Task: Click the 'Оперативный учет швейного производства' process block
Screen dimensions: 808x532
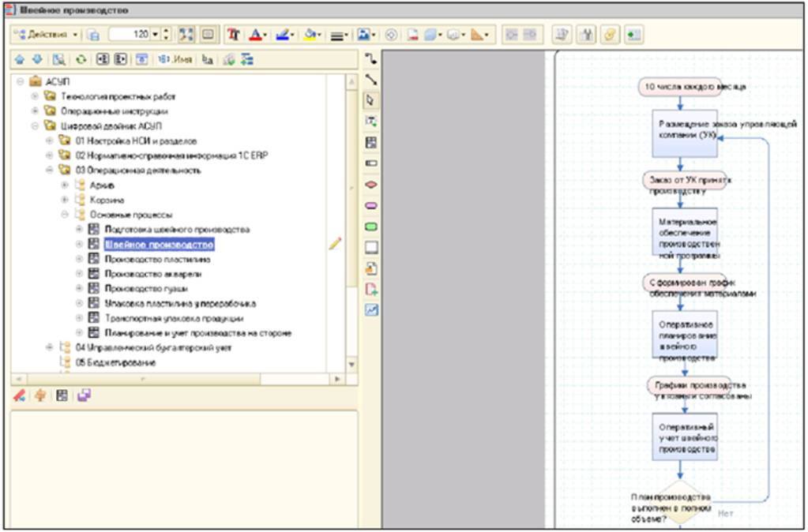Action: [x=686, y=436]
